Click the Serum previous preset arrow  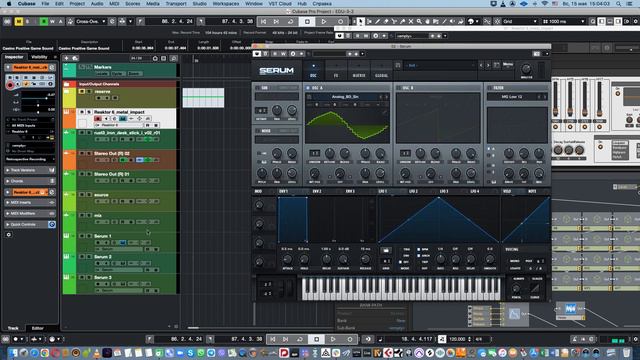481,65
